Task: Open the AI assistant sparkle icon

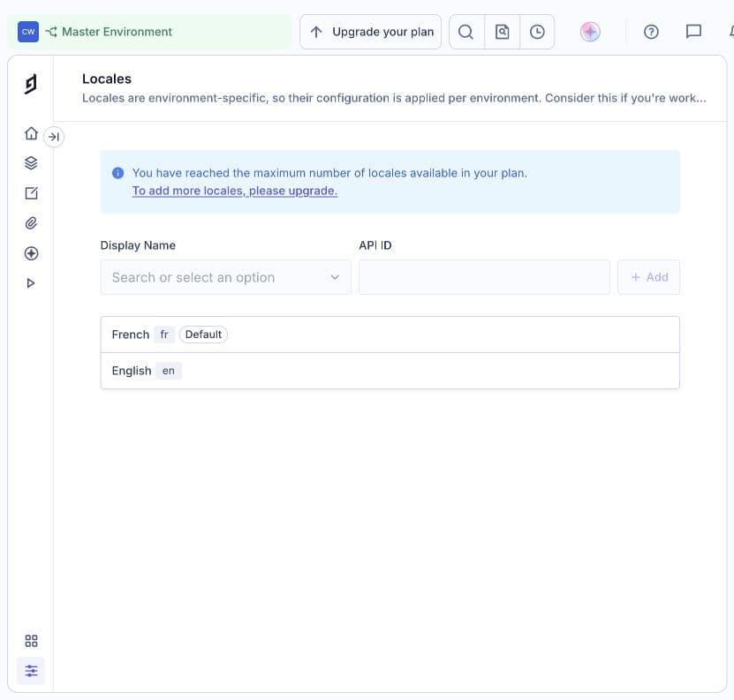Action: (590, 32)
